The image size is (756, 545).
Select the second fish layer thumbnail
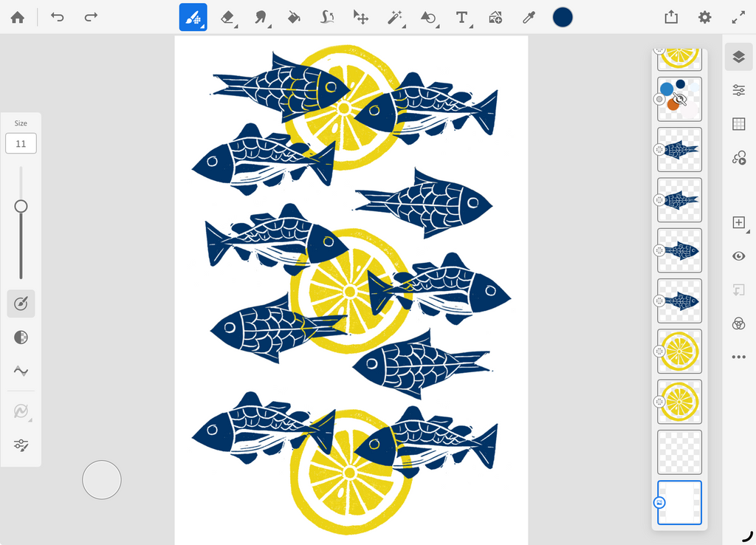679,200
